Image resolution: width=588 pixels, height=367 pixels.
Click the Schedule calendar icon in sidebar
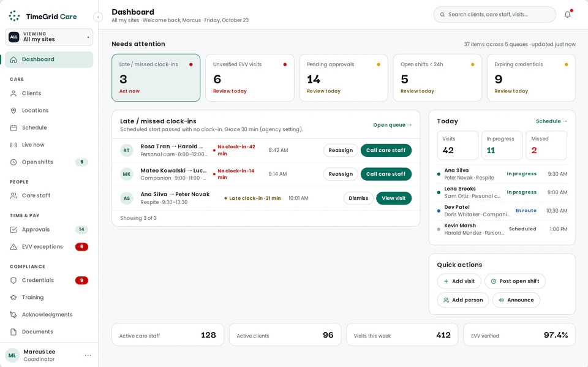pos(13,127)
